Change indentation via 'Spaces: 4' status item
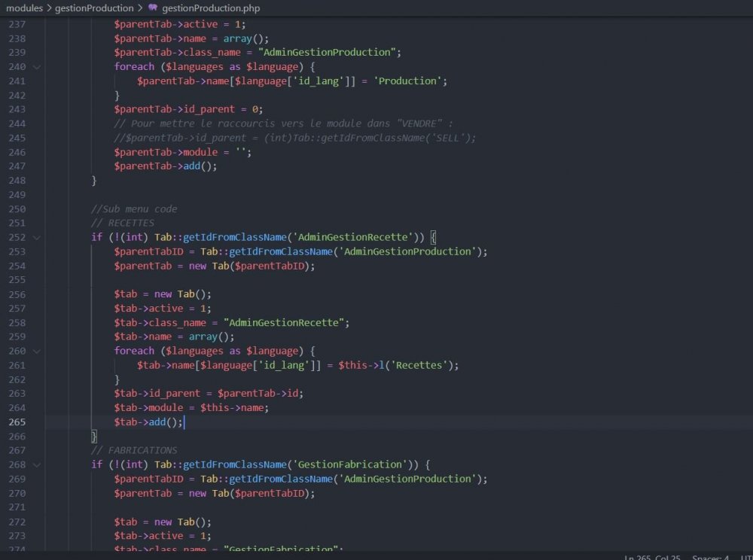 (x=710, y=557)
